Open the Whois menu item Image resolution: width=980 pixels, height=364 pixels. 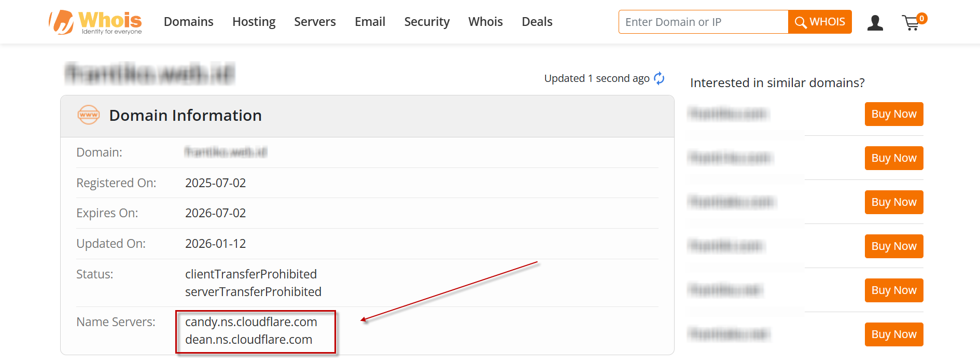click(x=485, y=22)
